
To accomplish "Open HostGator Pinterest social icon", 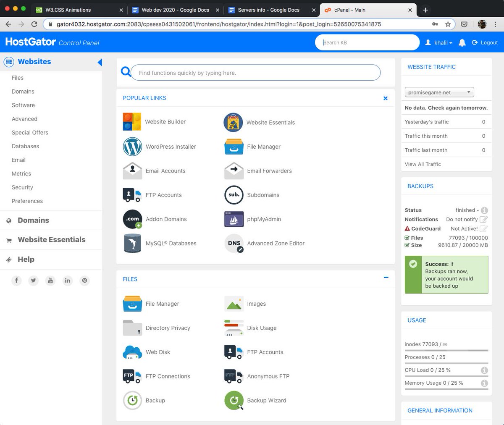I will click(x=85, y=281).
